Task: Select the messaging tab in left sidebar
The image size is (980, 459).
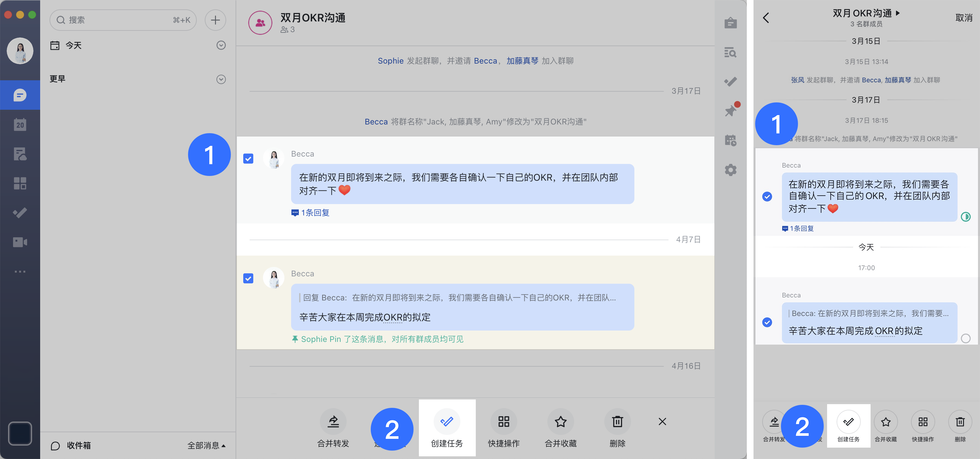Action: point(20,95)
